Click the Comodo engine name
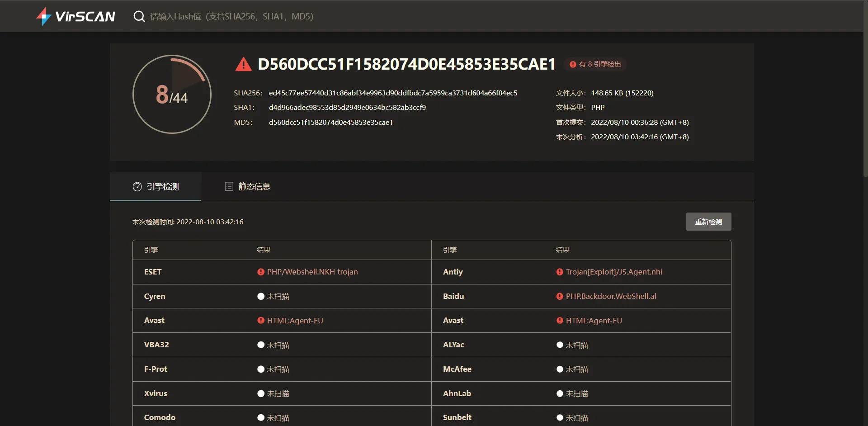The height and width of the screenshot is (426, 868). [x=160, y=417]
